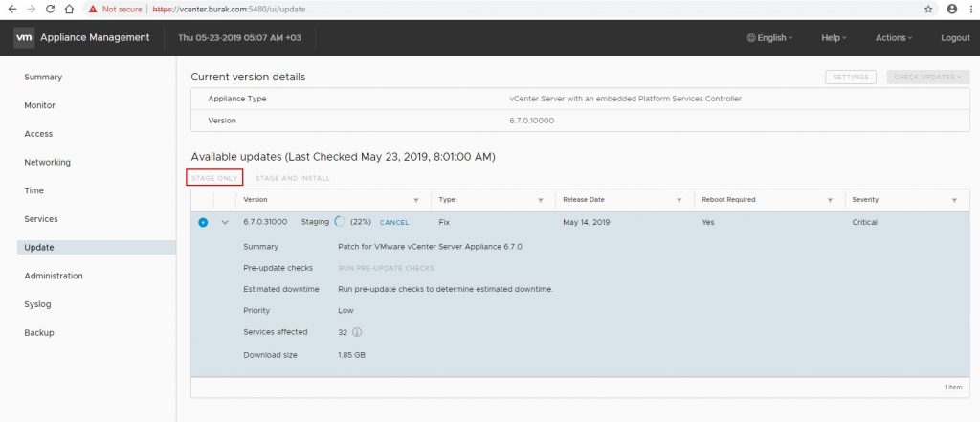Cancel the staging in progress
Image resolution: width=980 pixels, height=422 pixels.
[394, 223]
